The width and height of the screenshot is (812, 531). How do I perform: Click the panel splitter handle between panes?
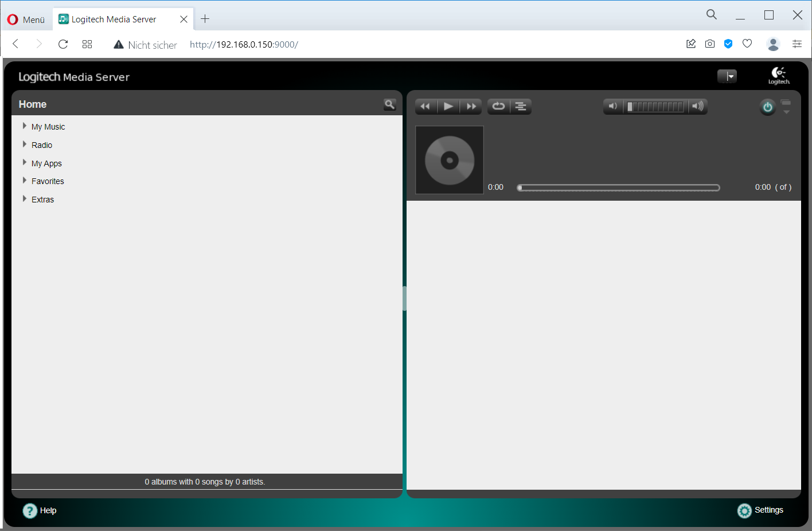pyautogui.click(x=404, y=298)
